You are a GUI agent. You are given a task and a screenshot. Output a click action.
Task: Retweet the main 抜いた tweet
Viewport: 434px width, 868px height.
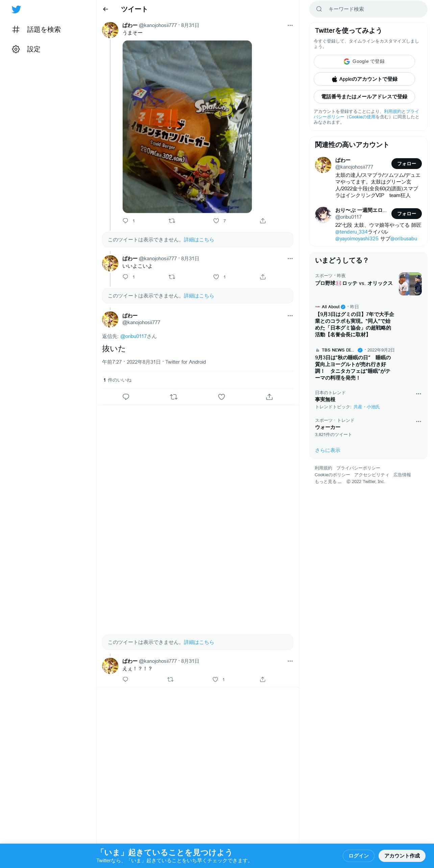click(x=174, y=397)
